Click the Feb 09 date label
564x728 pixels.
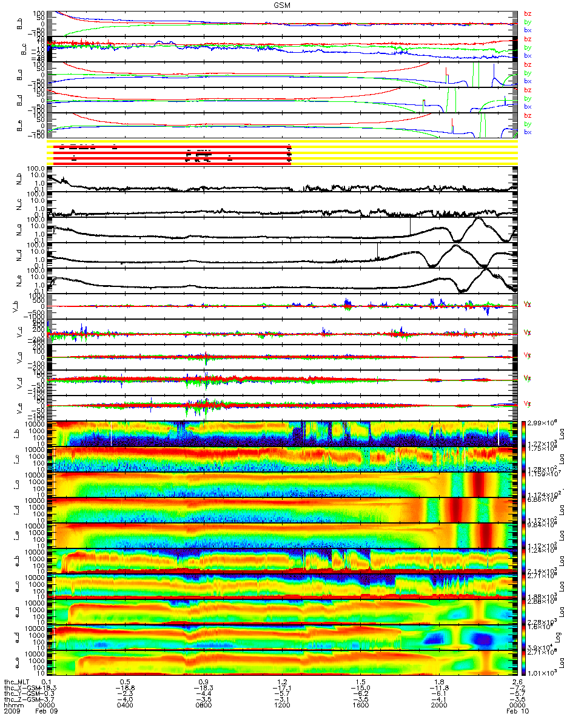[x=47, y=712]
